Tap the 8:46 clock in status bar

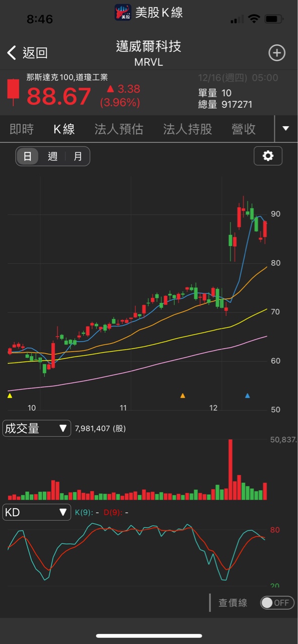(x=40, y=19)
